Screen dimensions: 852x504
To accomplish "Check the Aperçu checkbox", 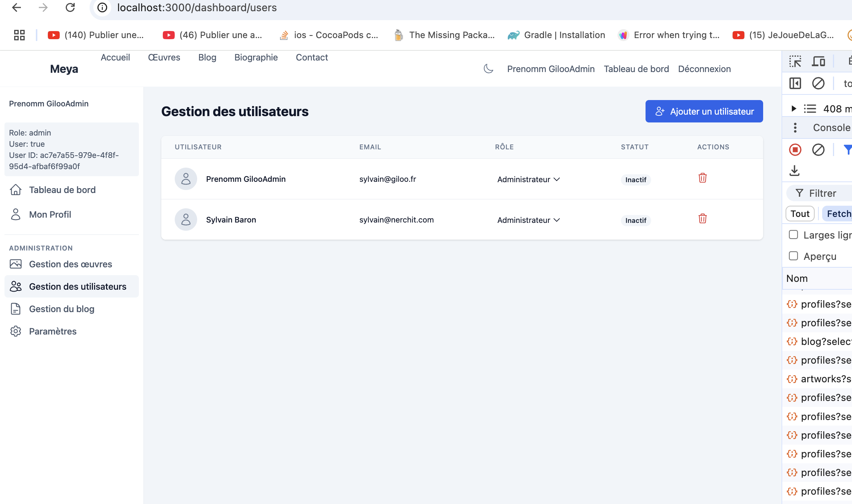I will pyautogui.click(x=793, y=256).
